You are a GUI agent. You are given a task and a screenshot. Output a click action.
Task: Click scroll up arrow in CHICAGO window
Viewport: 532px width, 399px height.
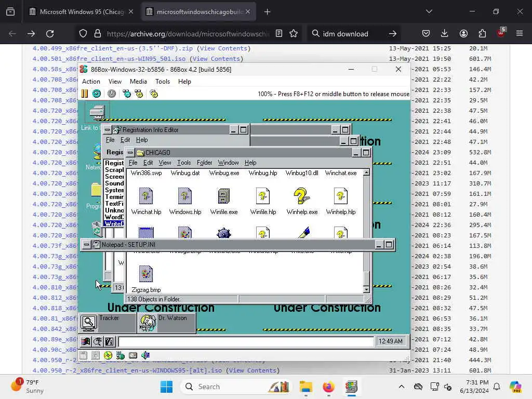click(366, 173)
